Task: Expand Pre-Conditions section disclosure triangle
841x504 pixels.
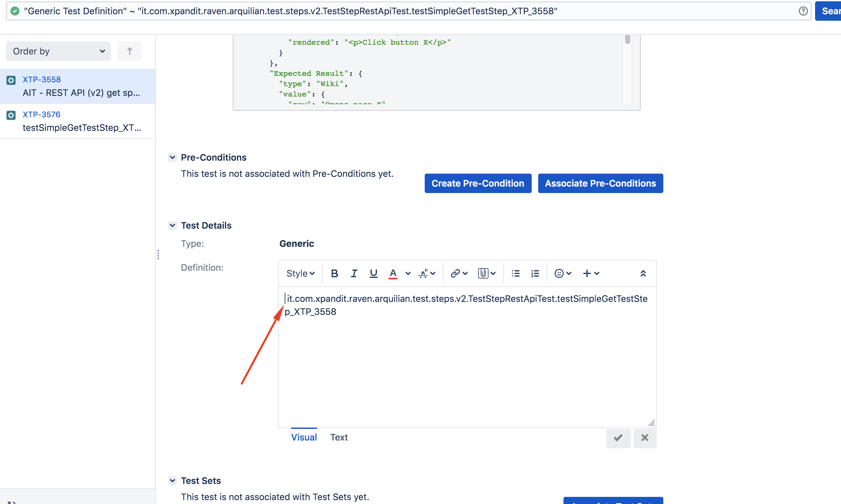Action: click(172, 157)
